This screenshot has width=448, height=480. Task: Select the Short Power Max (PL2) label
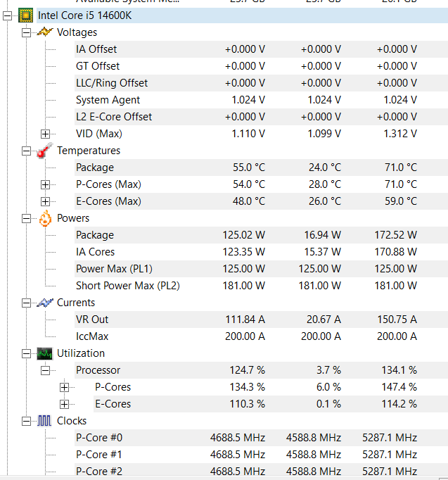click(128, 286)
